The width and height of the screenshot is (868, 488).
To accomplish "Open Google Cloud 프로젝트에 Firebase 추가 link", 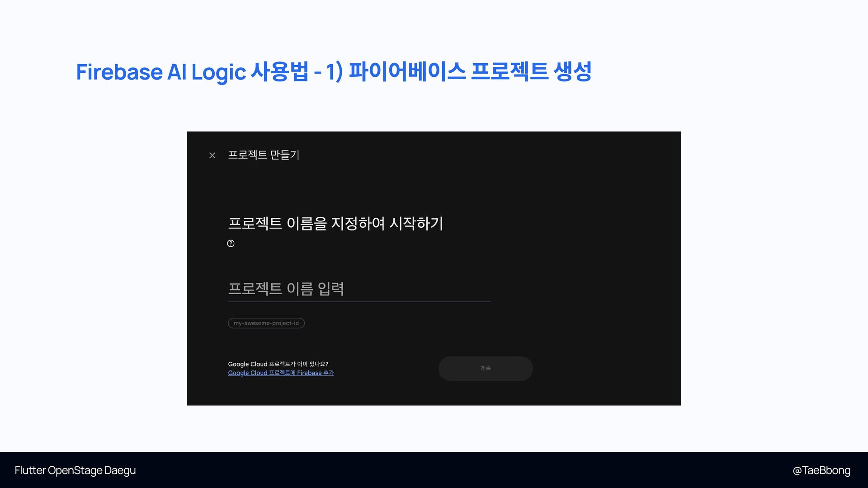I will pos(281,373).
